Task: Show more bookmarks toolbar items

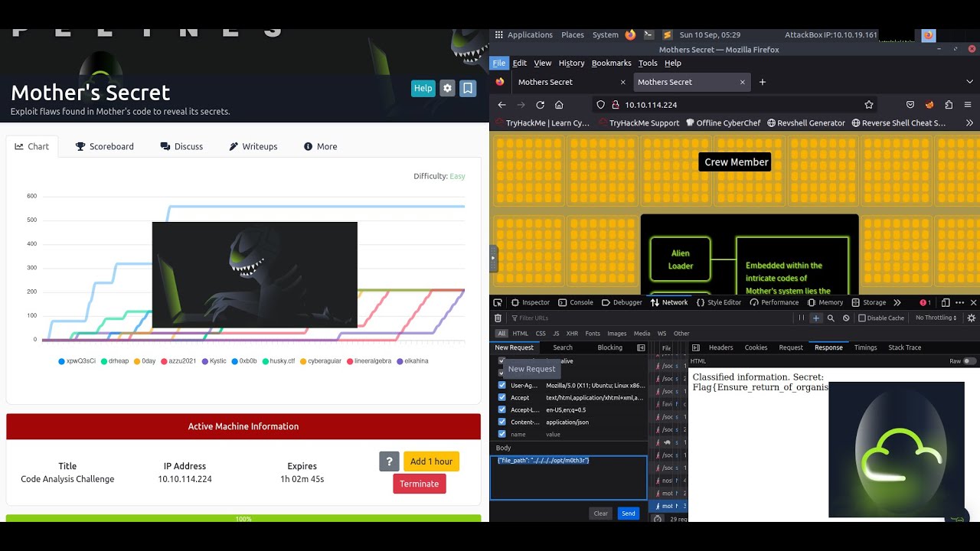Action: [x=969, y=122]
